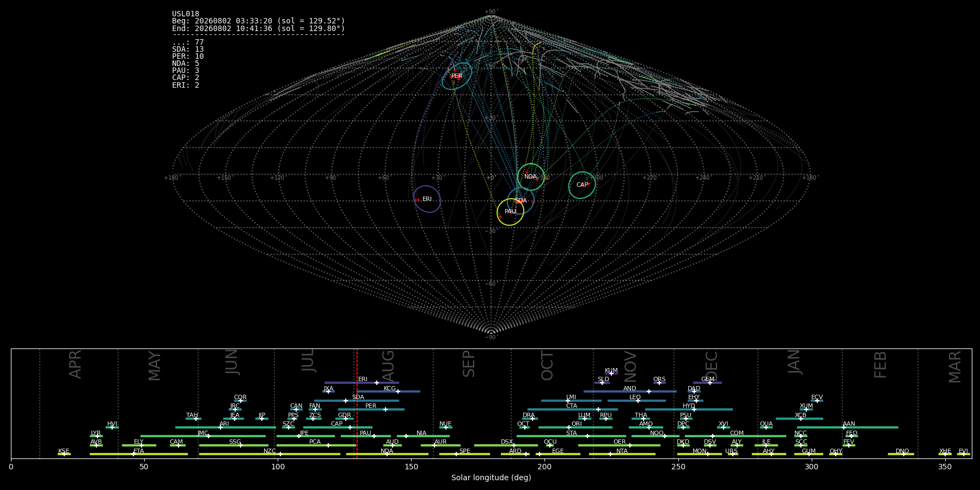Screen dimensions: 980x490
Task: Click the USL018 station title text
Action: [x=186, y=14]
